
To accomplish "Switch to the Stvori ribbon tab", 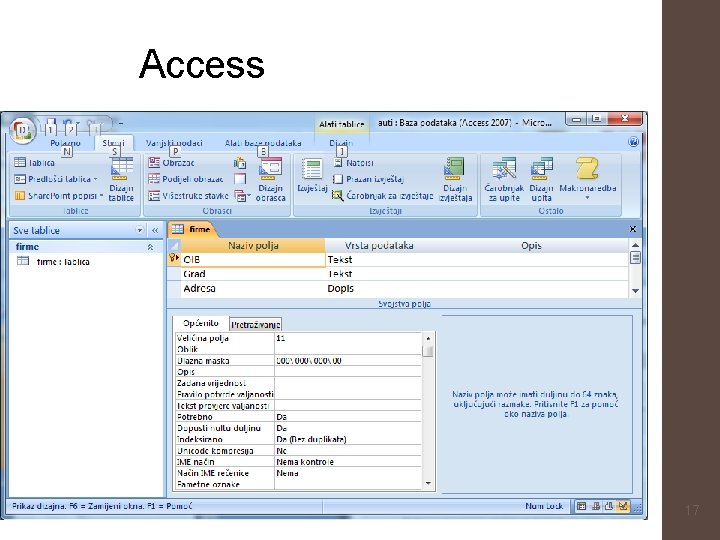I will tap(113, 143).
